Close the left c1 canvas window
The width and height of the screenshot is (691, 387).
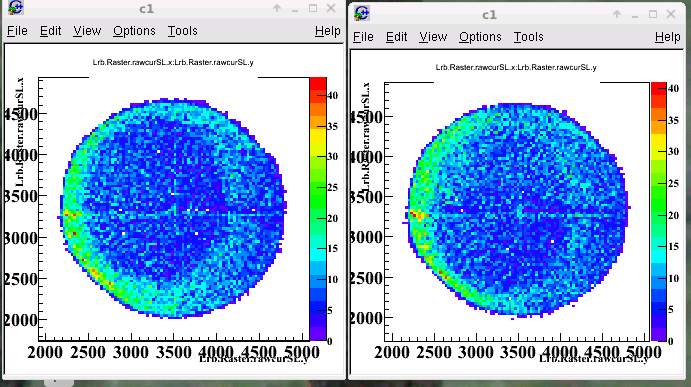[x=331, y=8]
